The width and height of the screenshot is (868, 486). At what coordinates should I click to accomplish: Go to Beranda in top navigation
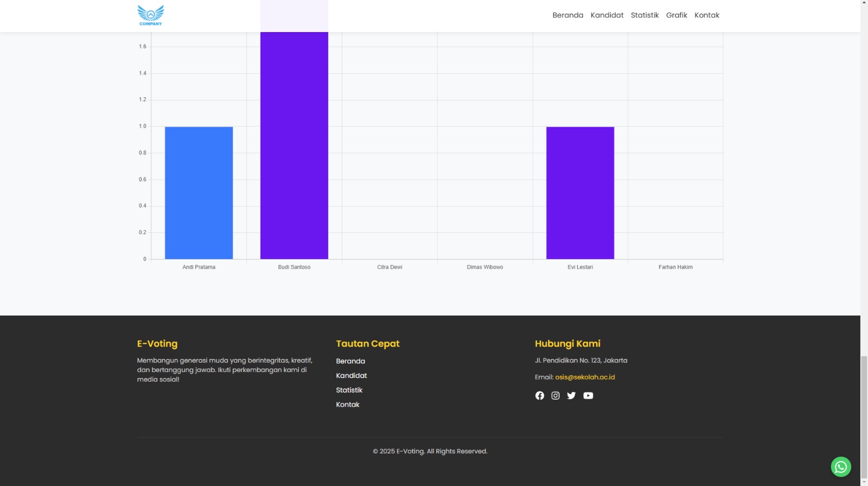[568, 15]
